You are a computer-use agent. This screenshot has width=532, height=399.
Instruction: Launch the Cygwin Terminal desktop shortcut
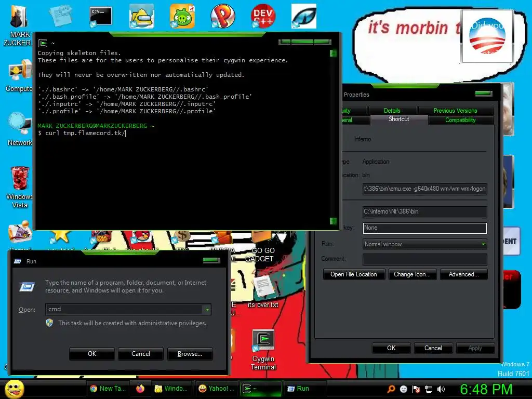pos(263,341)
